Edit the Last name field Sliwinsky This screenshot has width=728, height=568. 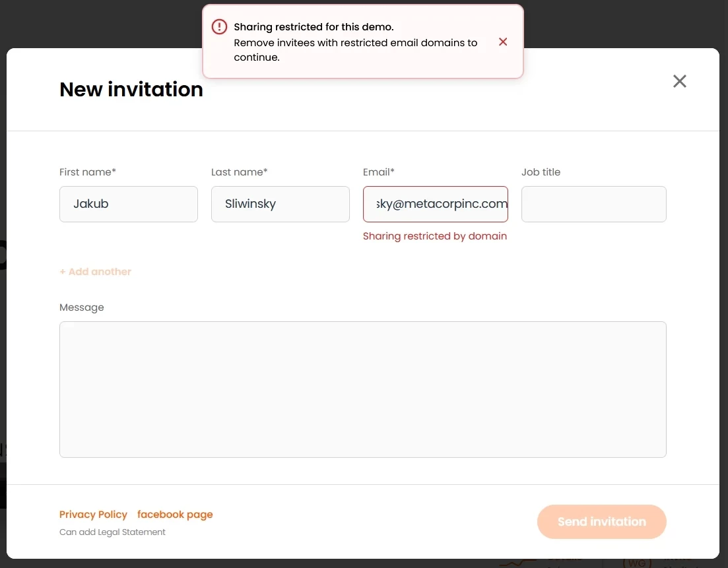click(281, 205)
